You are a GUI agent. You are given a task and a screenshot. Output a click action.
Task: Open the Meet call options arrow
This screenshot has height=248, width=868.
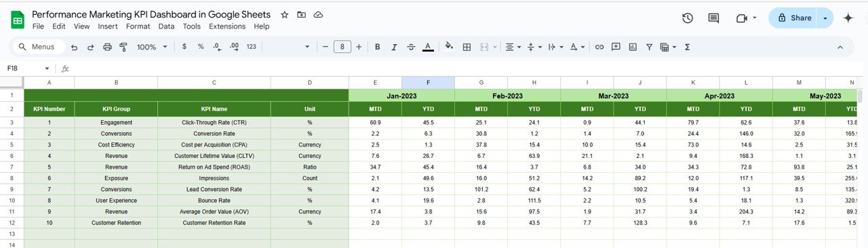click(755, 18)
